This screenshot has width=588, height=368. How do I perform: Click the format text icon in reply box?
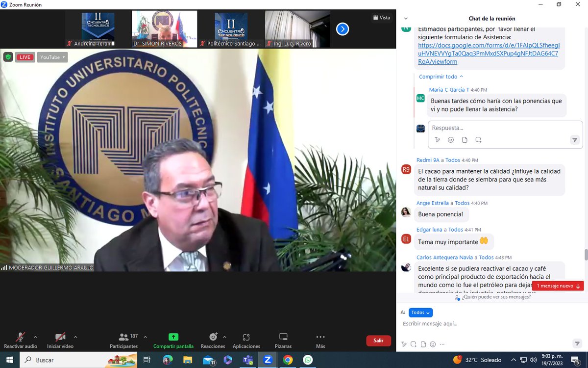[x=438, y=140]
